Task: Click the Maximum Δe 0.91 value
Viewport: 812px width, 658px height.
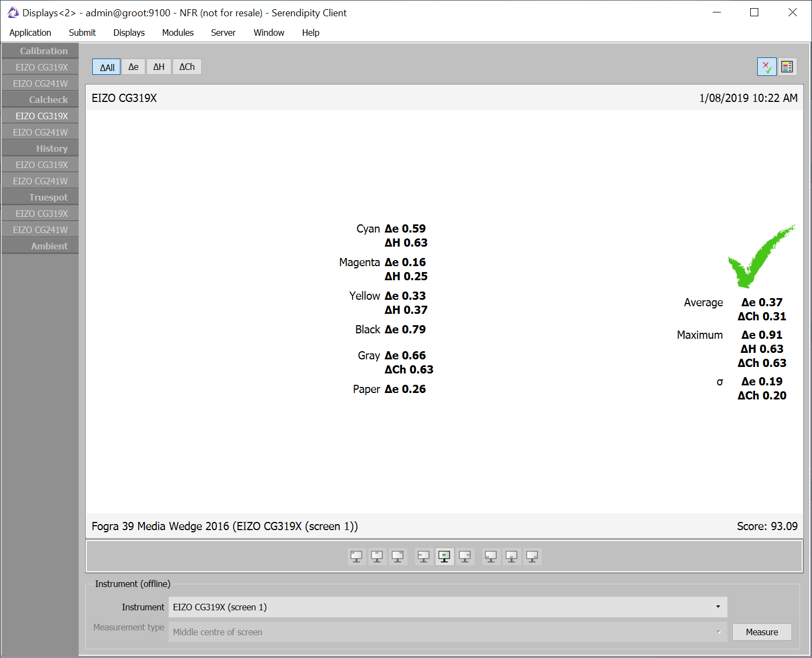Action: pos(762,335)
